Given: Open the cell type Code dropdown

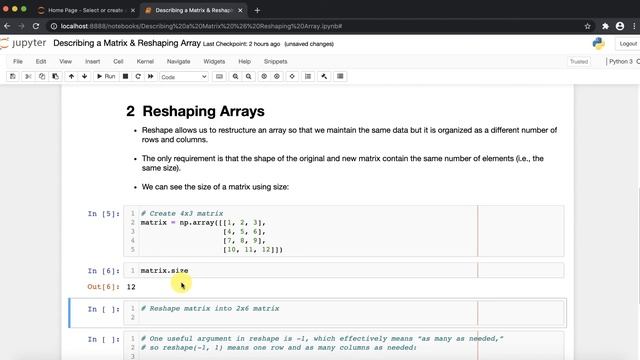Looking at the screenshot, I should click(184, 77).
